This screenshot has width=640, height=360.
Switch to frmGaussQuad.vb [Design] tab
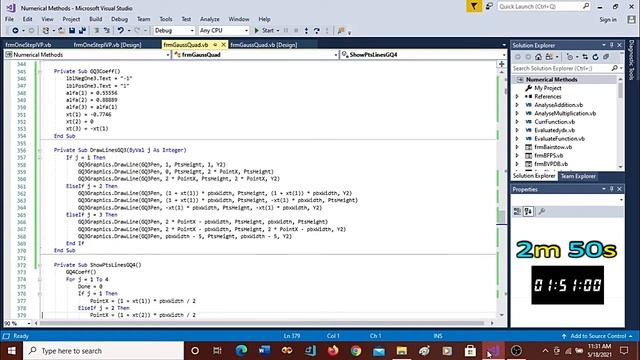[x=264, y=45]
